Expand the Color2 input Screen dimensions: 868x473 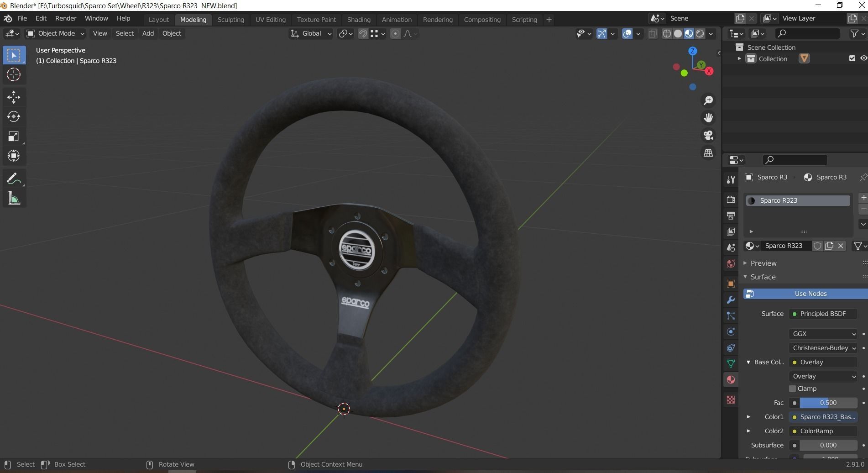click(x=748, y=431)
